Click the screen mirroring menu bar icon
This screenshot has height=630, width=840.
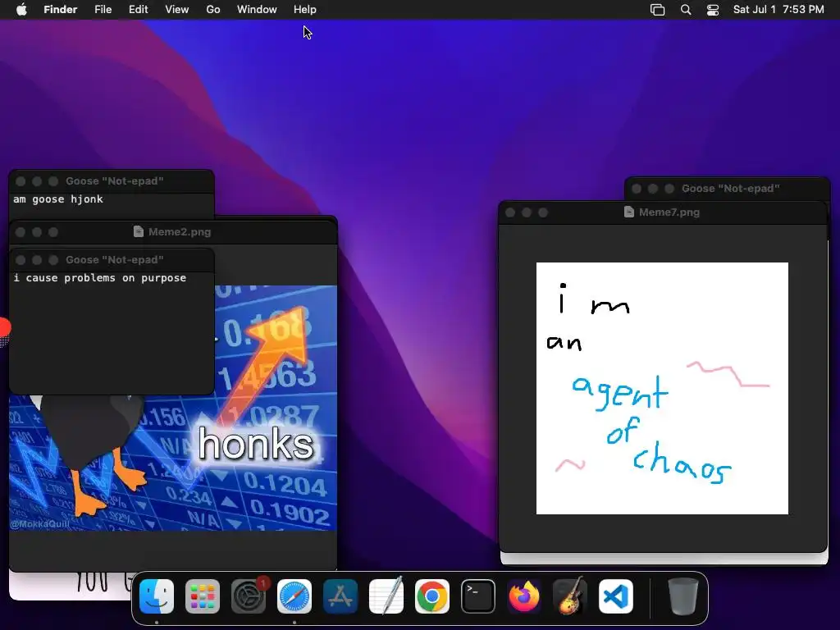[x=657, y=10]
